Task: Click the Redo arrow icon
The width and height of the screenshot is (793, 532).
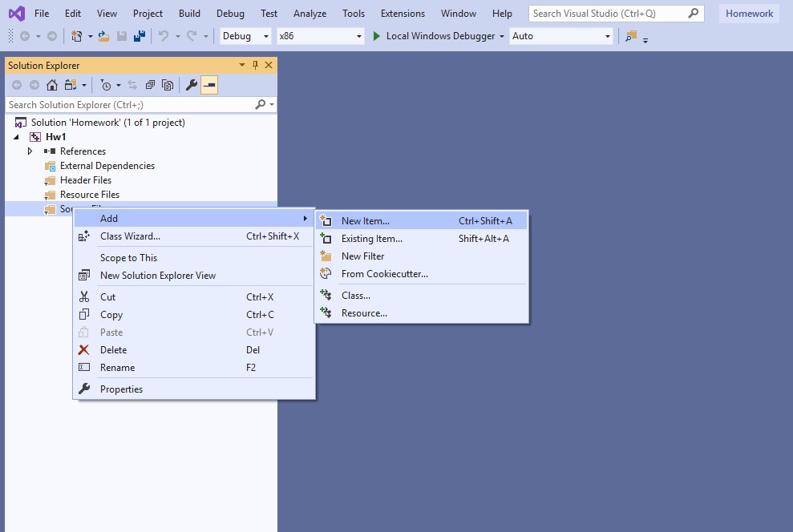Action: pos(192,36)
